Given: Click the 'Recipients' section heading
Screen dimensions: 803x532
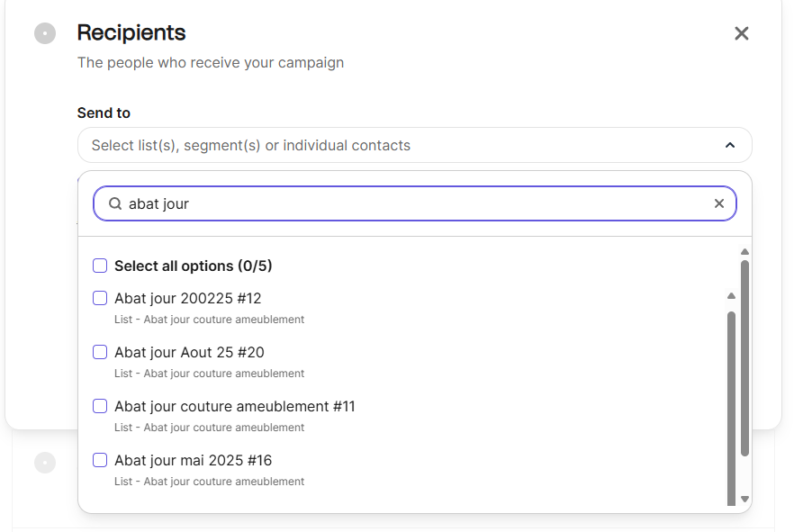Looking at the screenshot, I should point(131,33).
